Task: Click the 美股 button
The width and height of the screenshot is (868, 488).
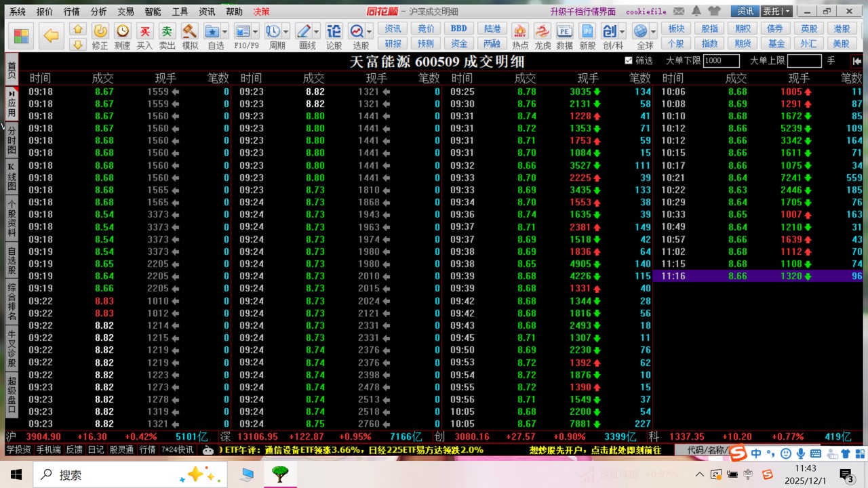Action: [x=841, y=43]
